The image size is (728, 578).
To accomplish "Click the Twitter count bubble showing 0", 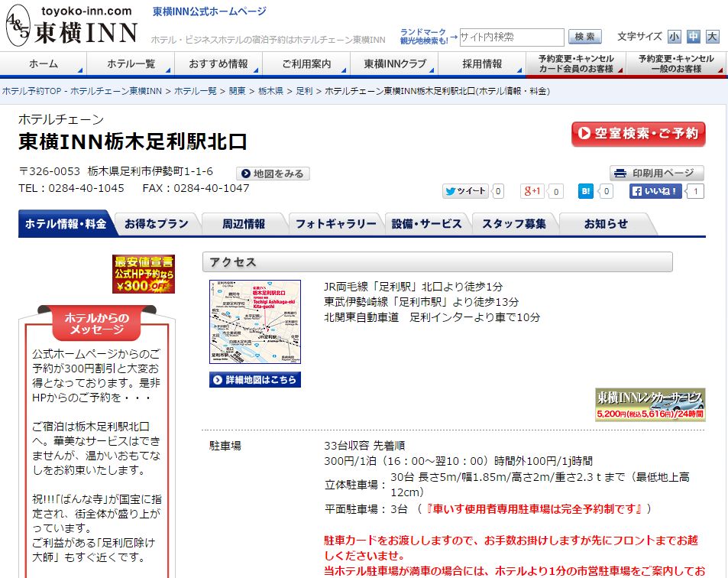I will (x=498, y=191).
